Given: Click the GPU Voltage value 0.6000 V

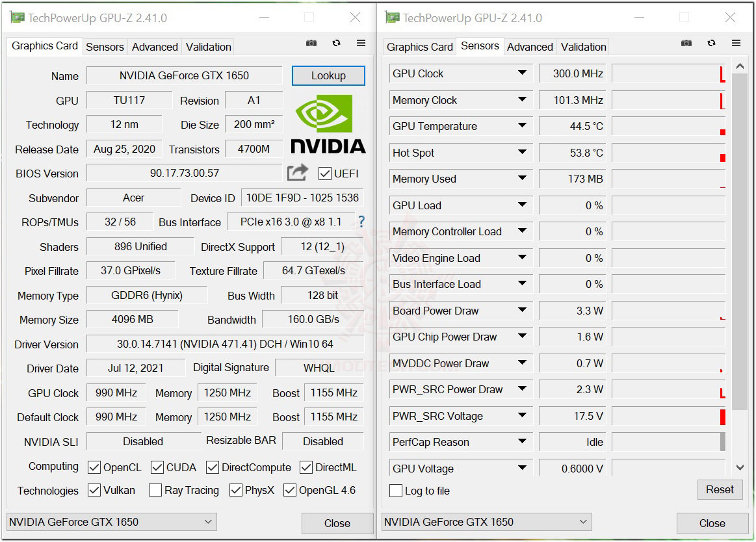Looking at the screenshot, I should point(572,468).
